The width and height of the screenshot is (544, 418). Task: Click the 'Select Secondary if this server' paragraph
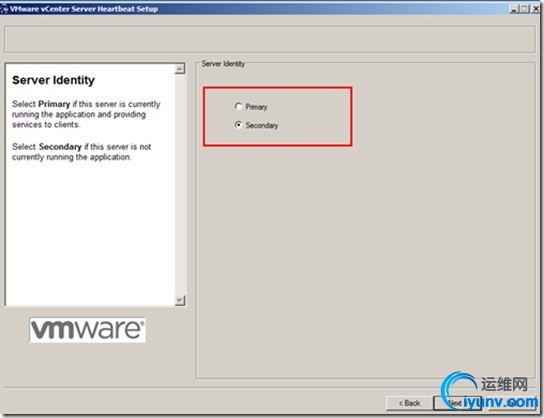pyautogui.click(x=82, y=152)
